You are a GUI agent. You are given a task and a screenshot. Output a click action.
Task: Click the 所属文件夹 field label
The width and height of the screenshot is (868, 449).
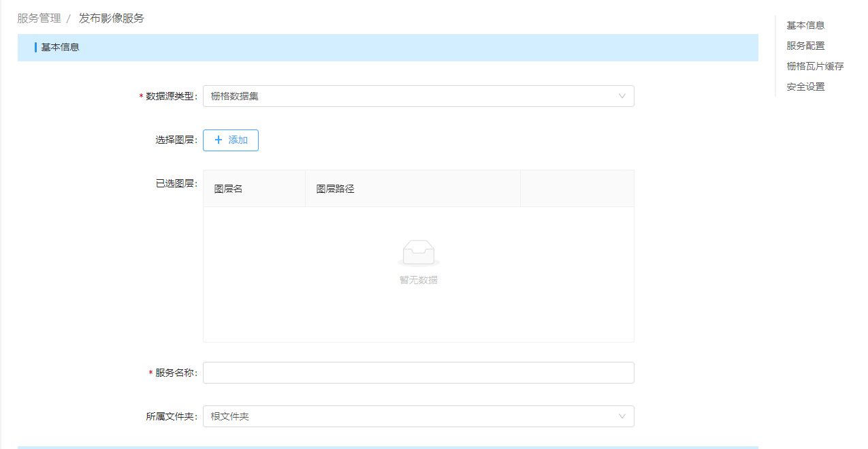coord(170,416)
